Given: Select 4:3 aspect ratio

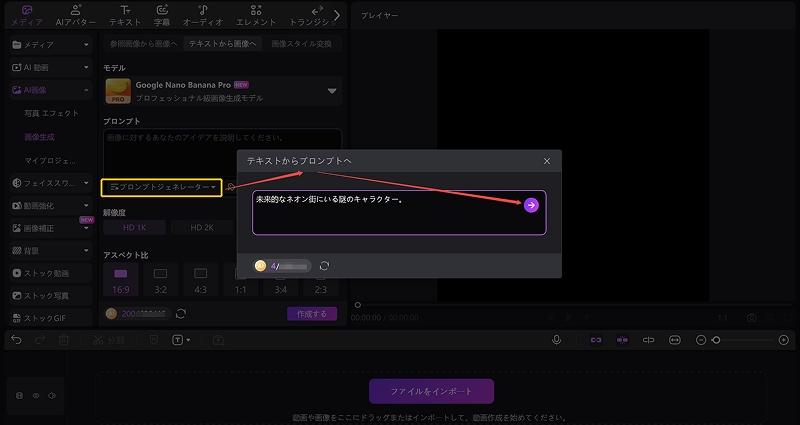Looking at the screenshot, I should 201,280.
